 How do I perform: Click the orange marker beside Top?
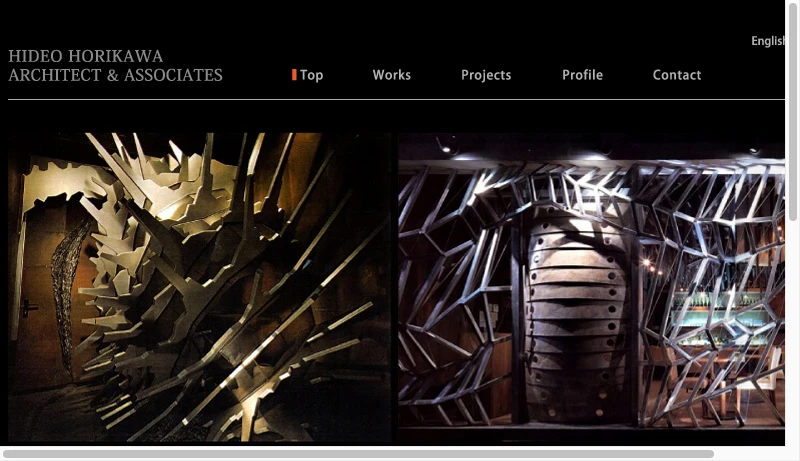click(x=294, y=75)
